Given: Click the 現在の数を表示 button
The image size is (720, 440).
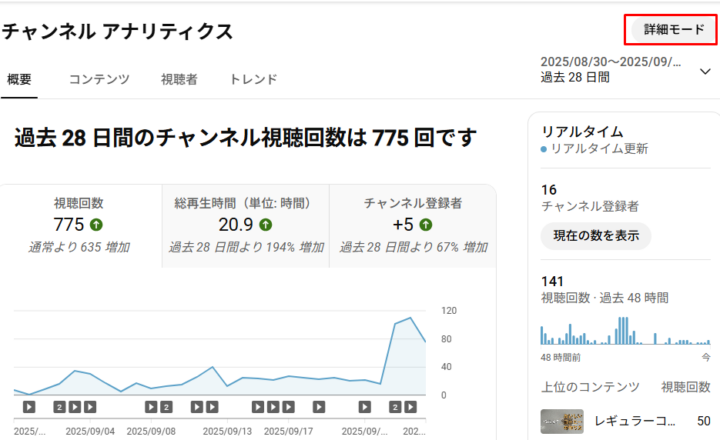Looking at the screenshot, I should [x=595, y=236].
